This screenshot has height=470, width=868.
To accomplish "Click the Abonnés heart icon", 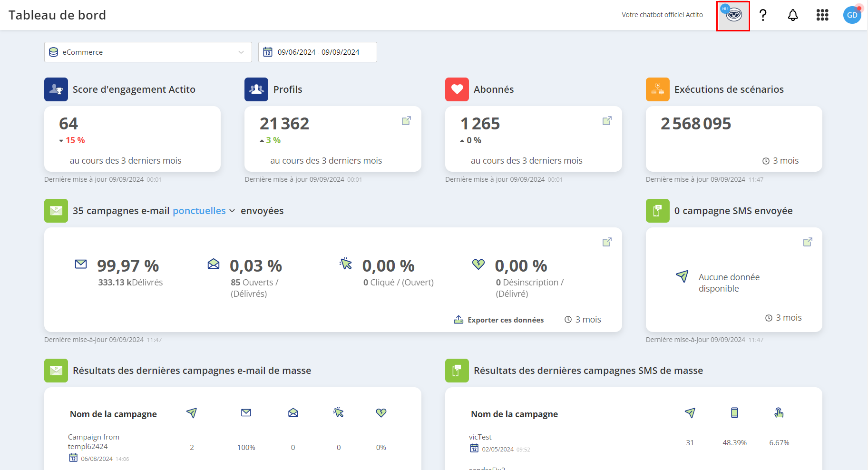I will 457,89.
